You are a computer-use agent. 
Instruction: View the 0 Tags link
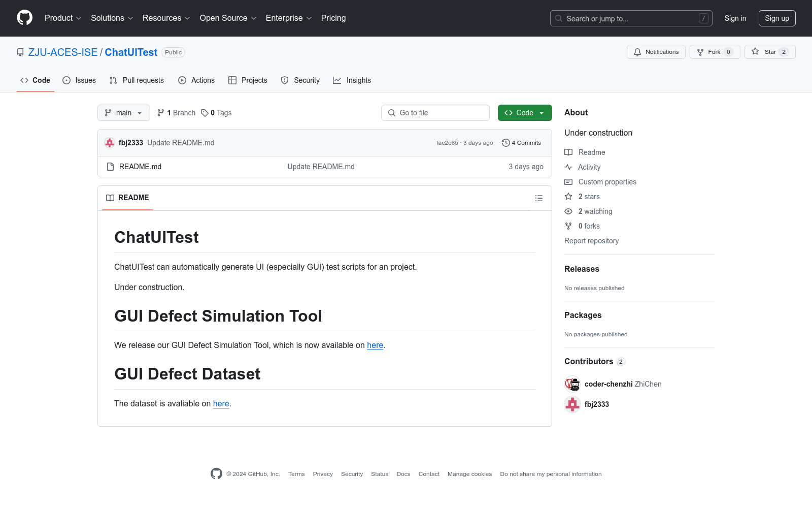pyautogui.click(x=216, y=113)
